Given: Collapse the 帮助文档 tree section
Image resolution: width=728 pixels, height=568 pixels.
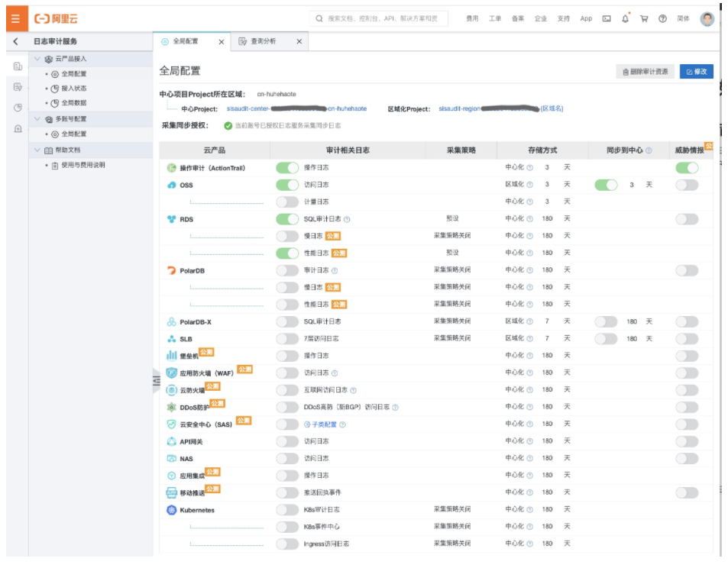Looking at the screenshot, I should point(37,150).
